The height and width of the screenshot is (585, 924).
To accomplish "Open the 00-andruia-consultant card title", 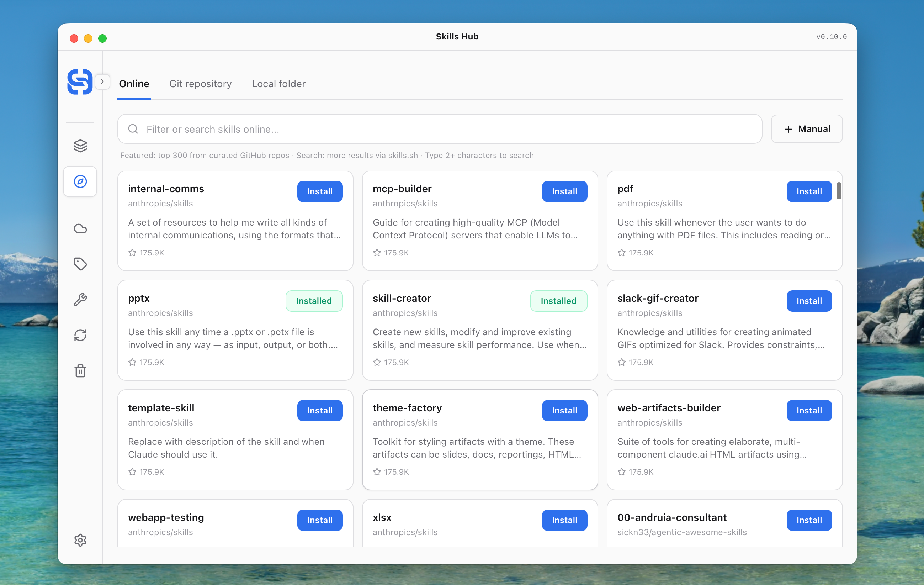I will click(x=672, y=517).
